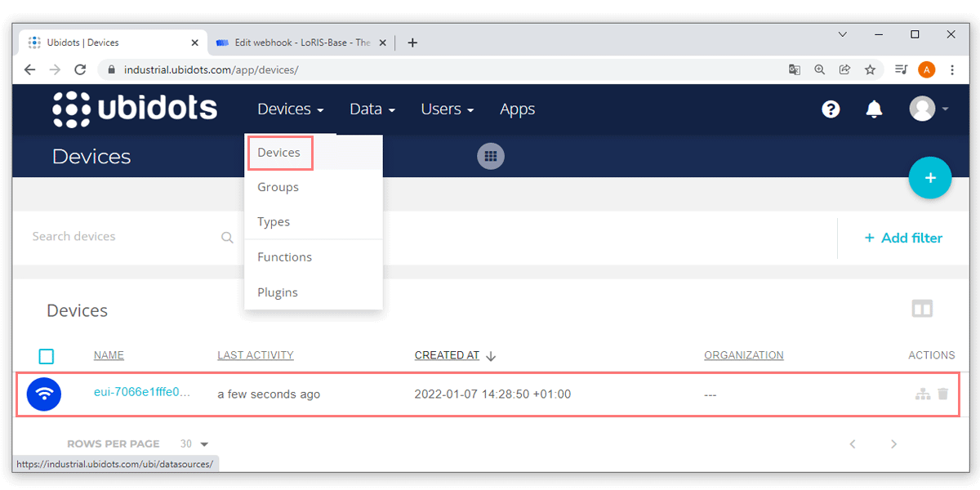The height and width of the screenshot is (490, 980).
Task: Open the media control icon in Chrome toolbar
Action: coord(901,69)
